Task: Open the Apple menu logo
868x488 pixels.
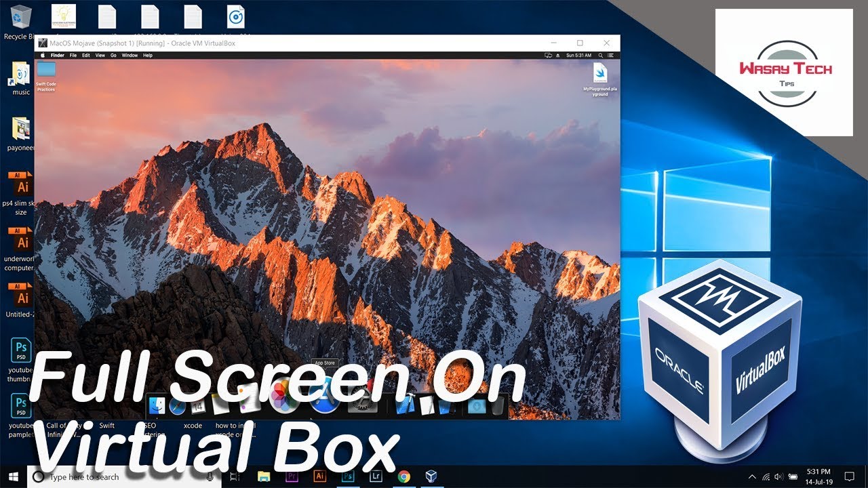Action: tap(42, 55)
